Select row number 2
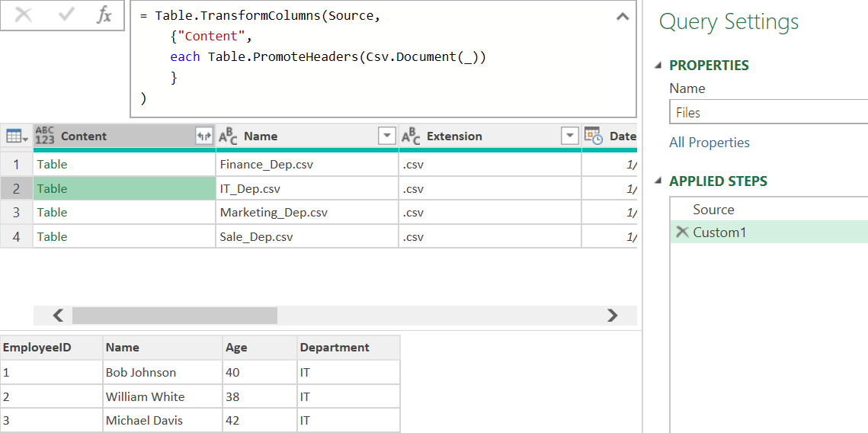 [x=16, y=189]
